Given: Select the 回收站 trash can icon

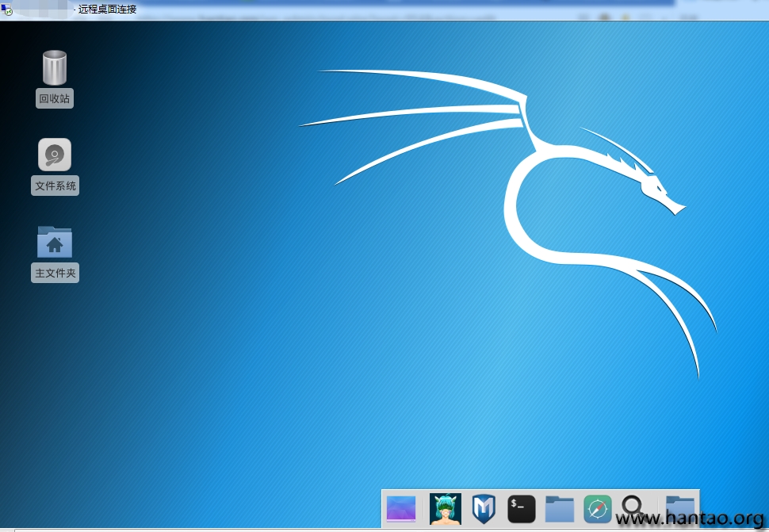Looking at the screenshot, I should pyautogui.click(x=55, y=68).
